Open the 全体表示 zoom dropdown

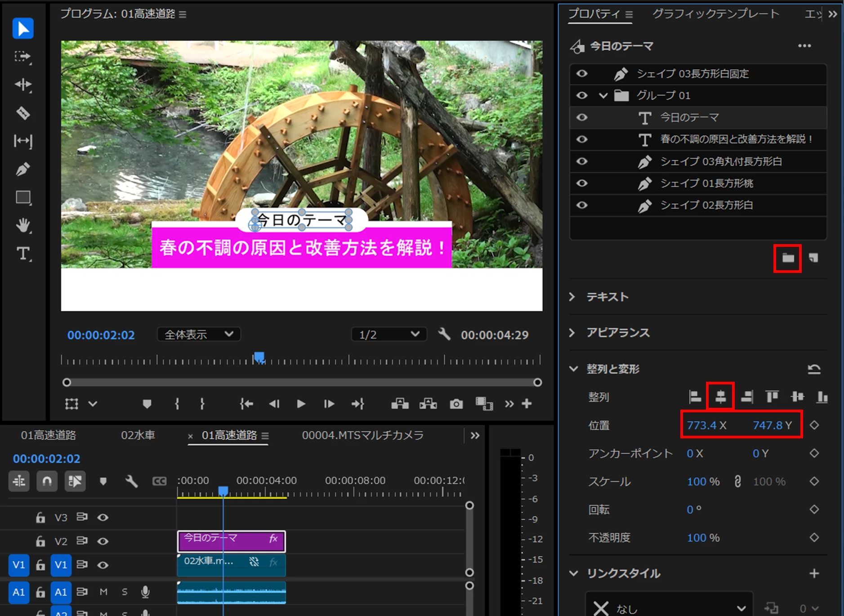199,335
